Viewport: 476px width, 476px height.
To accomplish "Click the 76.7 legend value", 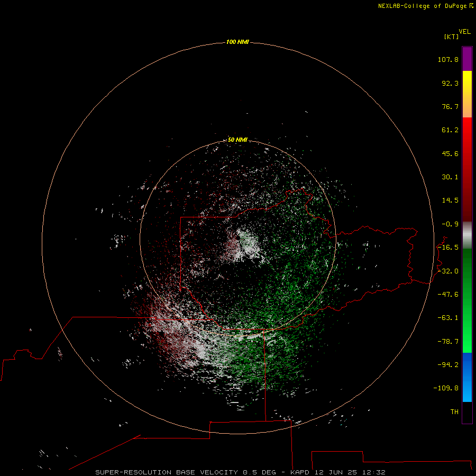I will tap(450, 106).
